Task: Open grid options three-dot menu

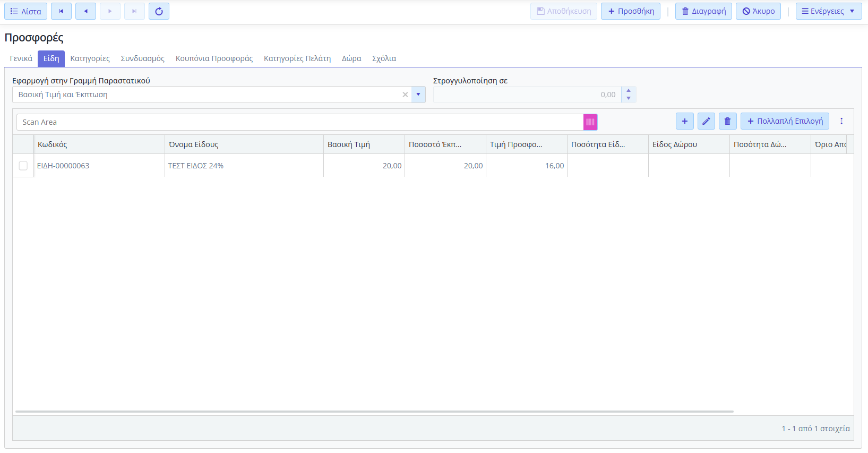Action: point(841,121)
